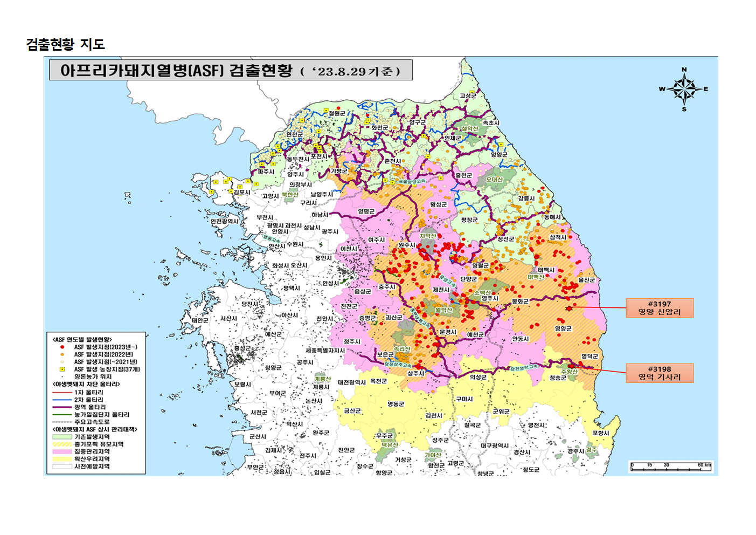Click the yellow 확산우려지역 swatch
Image resolution: width=756 pixels, height=535 pixels.
click(62, 459)
